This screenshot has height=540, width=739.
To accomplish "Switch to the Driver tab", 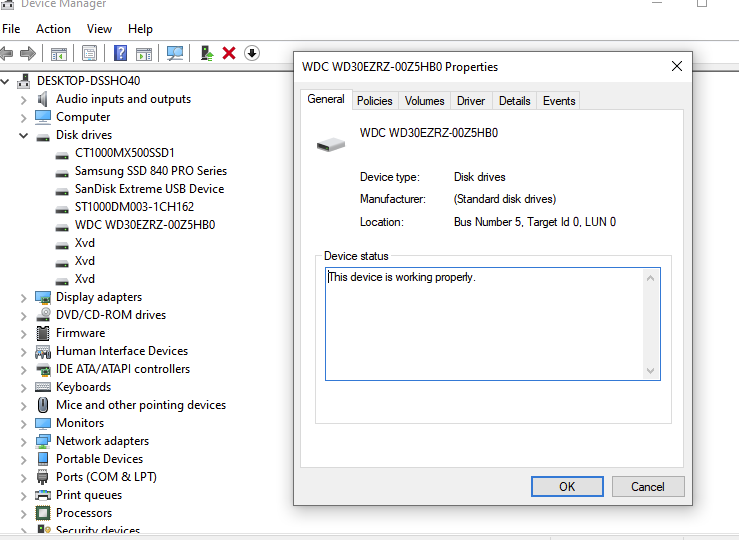I will 471,101.
